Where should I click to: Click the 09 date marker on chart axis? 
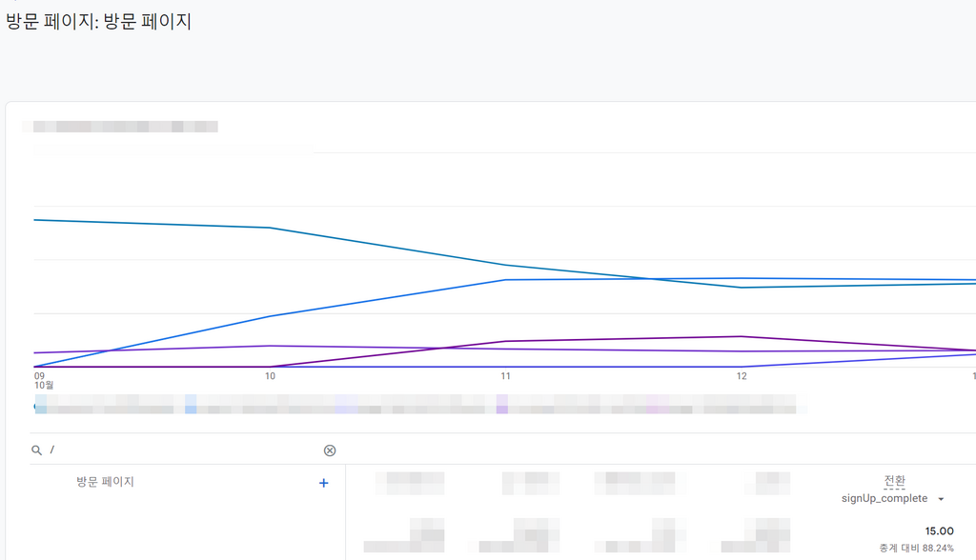pos(39,376)
